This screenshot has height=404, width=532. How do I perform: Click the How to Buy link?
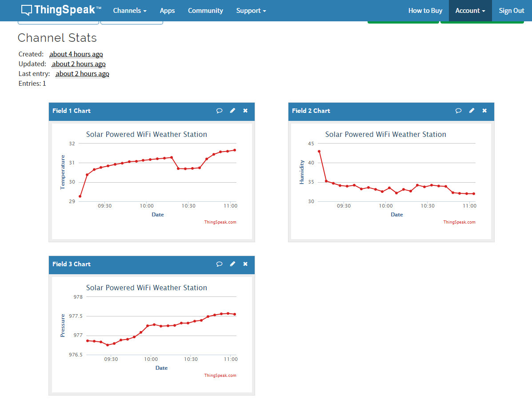point(425,11)
